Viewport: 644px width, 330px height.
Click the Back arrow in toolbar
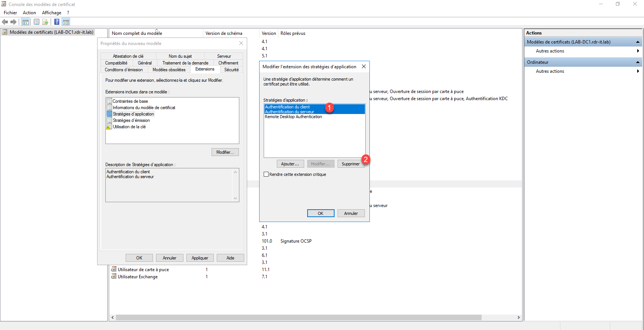[5, 22]
